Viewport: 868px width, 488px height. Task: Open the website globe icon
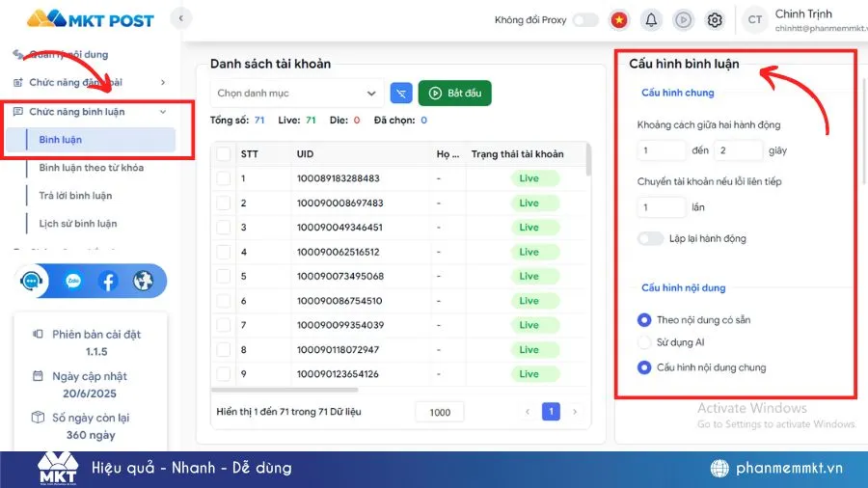coord(144,281)
